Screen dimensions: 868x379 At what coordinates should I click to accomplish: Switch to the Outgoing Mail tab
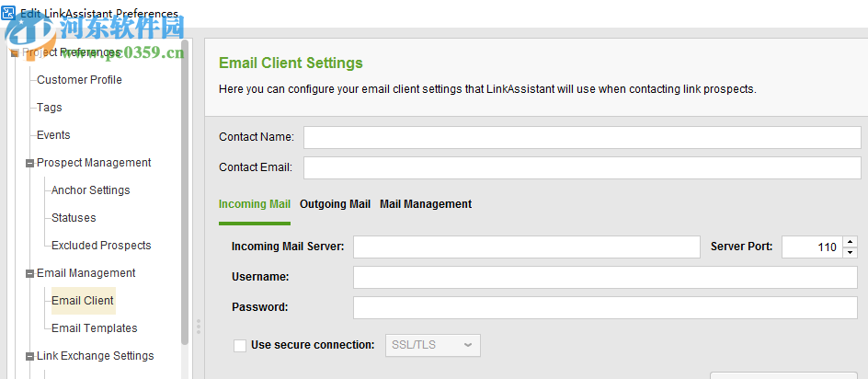335,204
